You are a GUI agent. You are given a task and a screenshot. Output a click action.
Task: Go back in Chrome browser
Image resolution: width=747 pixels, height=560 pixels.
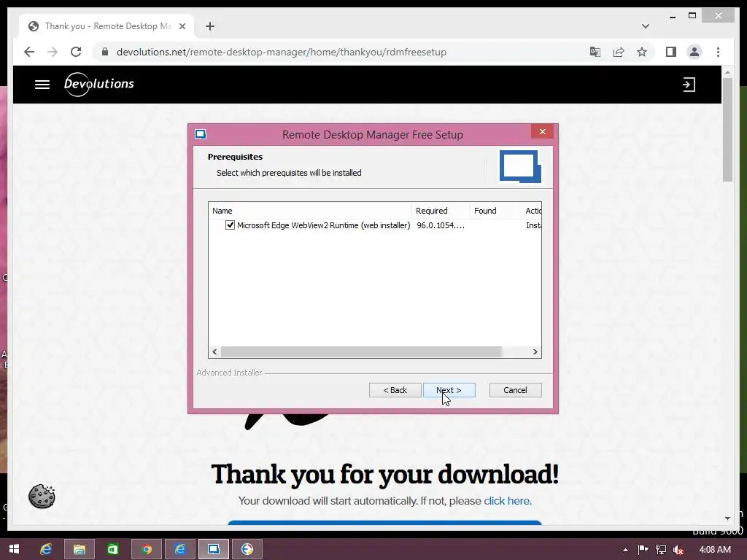point(29,52)
